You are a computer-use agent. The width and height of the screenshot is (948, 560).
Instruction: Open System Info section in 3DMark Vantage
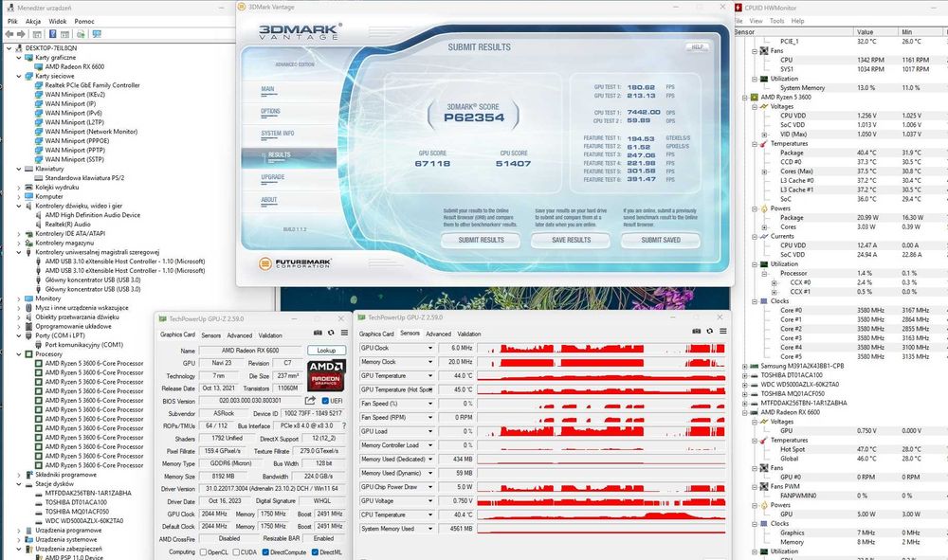point(278,134)
